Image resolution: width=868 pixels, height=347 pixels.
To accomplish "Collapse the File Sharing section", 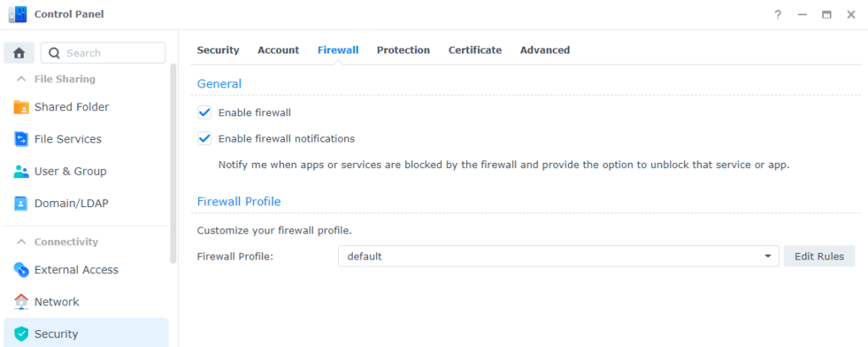I will pos(21,79).
